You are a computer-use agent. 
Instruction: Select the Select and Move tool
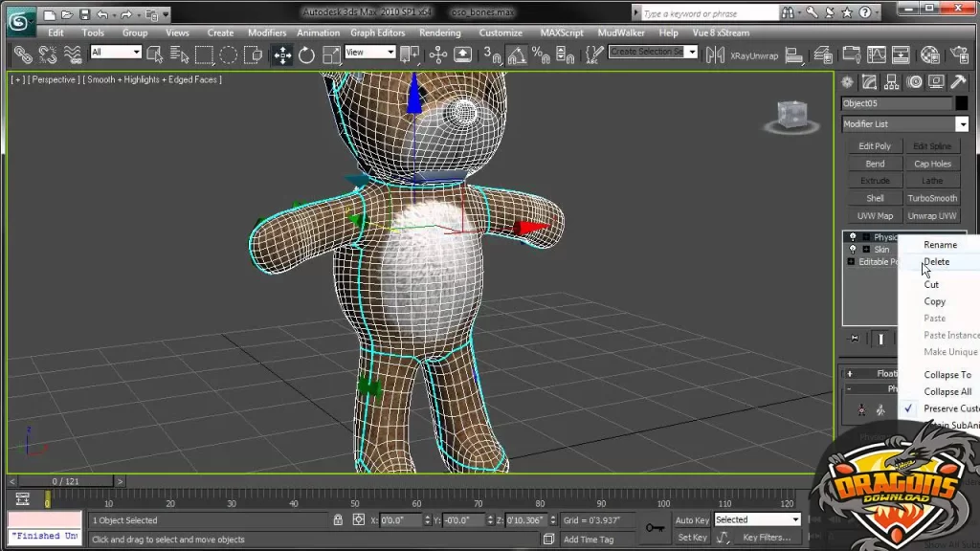(x=282, y=55)
